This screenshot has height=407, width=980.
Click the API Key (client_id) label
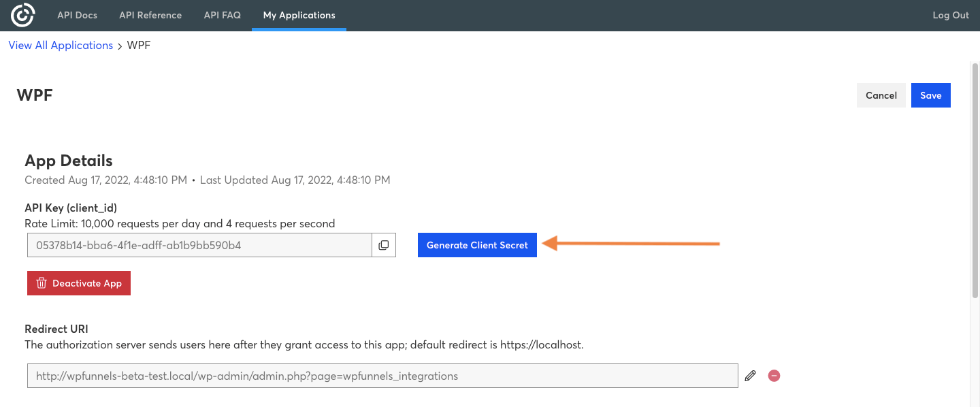tap(71, 208)
